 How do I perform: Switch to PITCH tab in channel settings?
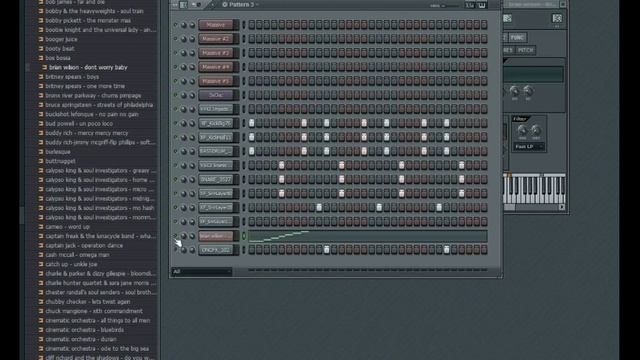525,50
